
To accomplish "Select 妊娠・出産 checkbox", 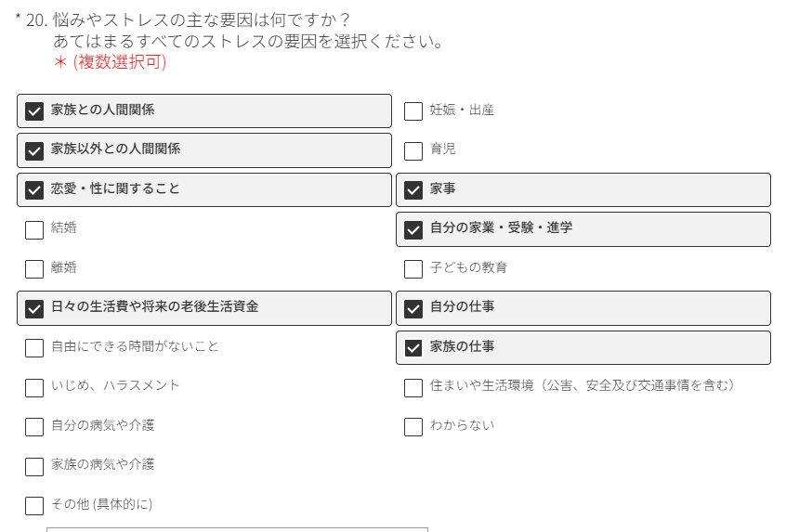I will 413,111.
